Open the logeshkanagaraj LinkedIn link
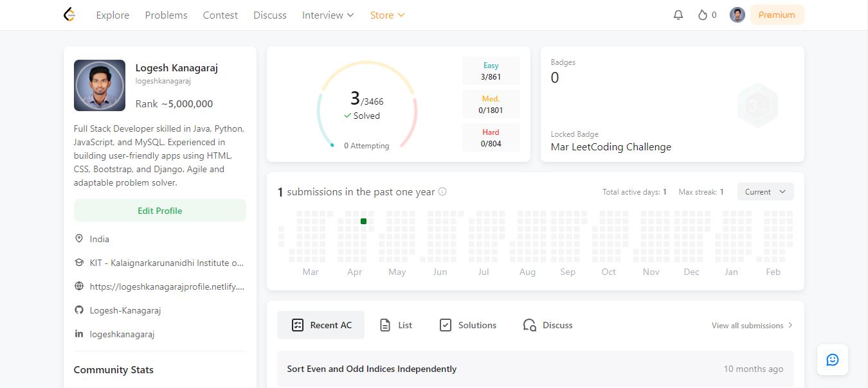 click(x=122, y=334)
